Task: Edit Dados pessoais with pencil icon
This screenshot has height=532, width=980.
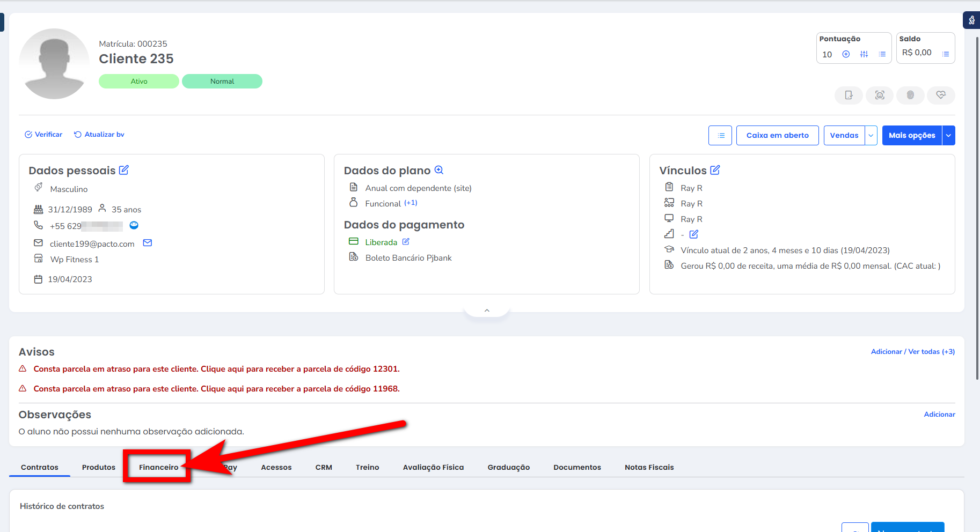Action: coord(124,170)
